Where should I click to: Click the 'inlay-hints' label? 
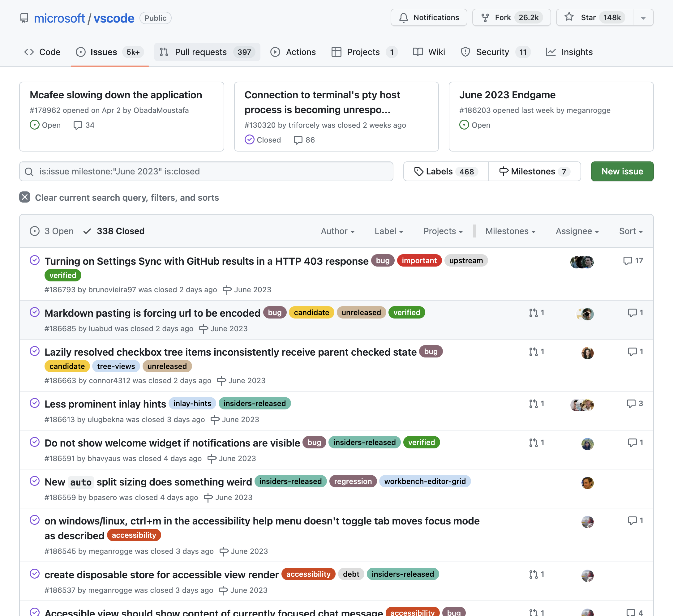pyautogui.click(x=192, y=404)
